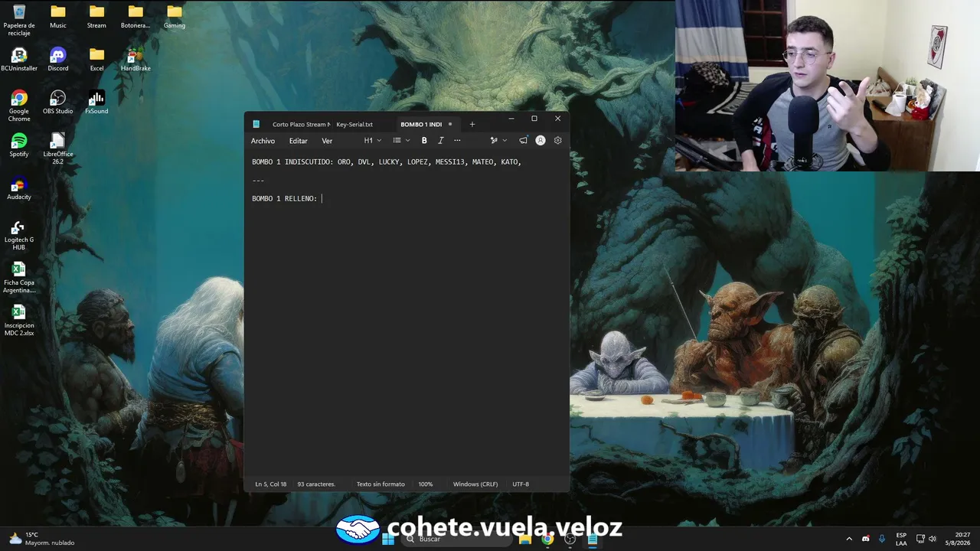The width and height of the screenshot is (980, 551).
Task: Toggle bold formatting in Notepad
Action: click(x=424, y=141)
